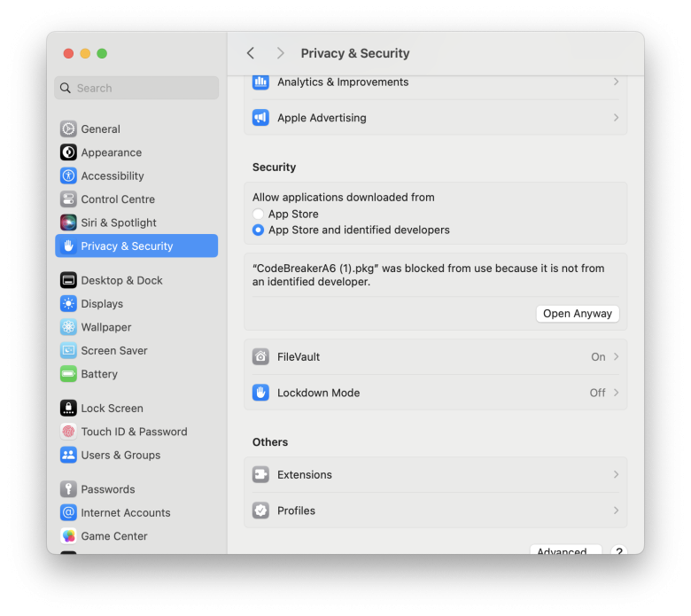Open Screen Saver settings pane
The height and width of the screenshot is (616, 691).
pos(136,350)
